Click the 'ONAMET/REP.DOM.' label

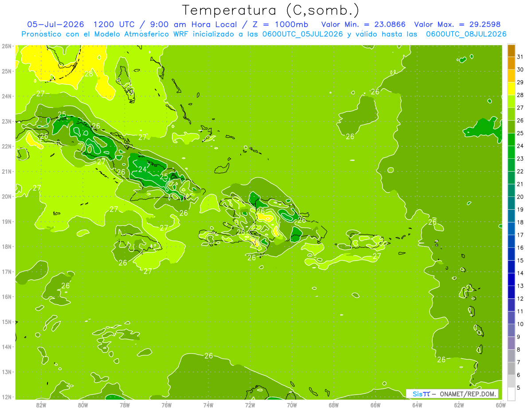click(469, 394)
